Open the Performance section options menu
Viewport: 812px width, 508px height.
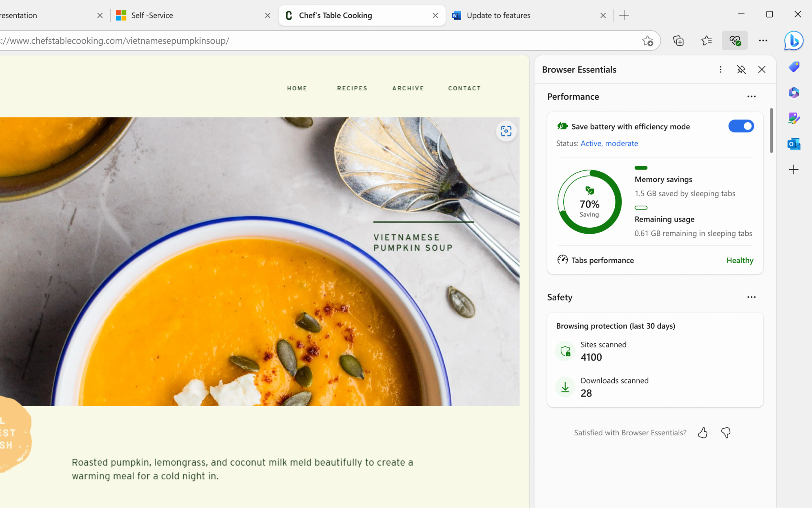click(x=751, y=96)
